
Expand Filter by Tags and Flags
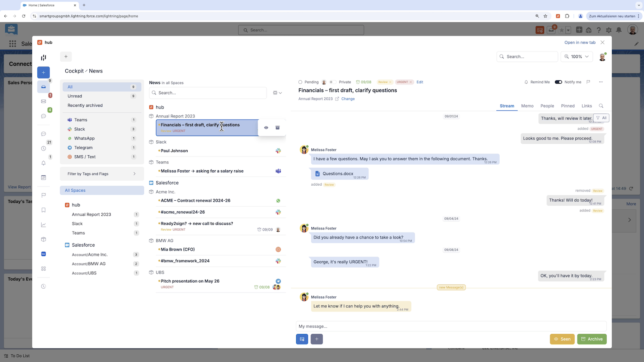[102, 174]
